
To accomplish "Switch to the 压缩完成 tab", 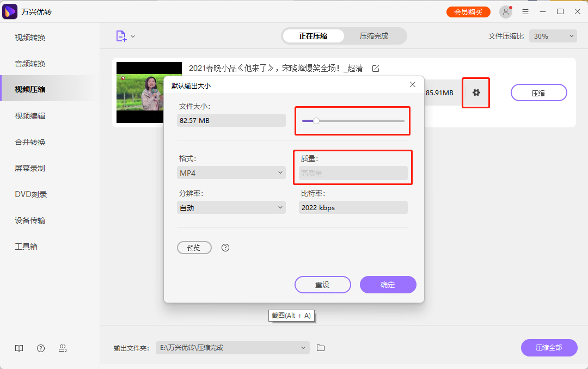I will (375, 35).
